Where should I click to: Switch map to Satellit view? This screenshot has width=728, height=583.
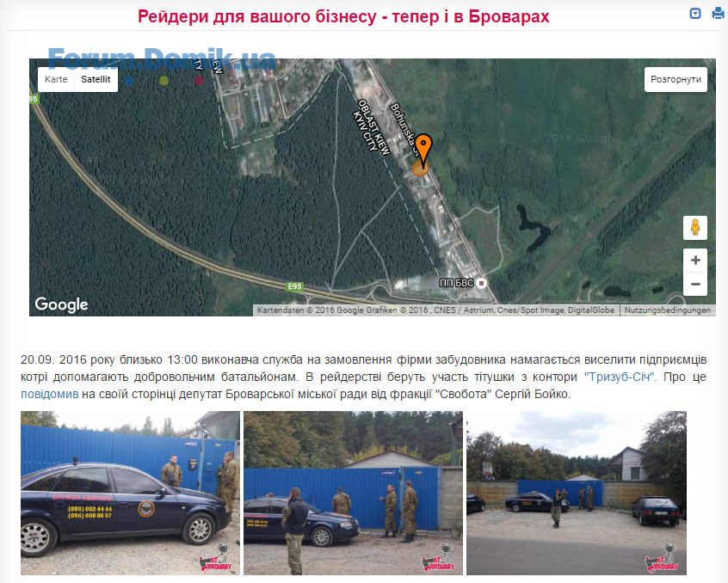(x=96, y=79)
